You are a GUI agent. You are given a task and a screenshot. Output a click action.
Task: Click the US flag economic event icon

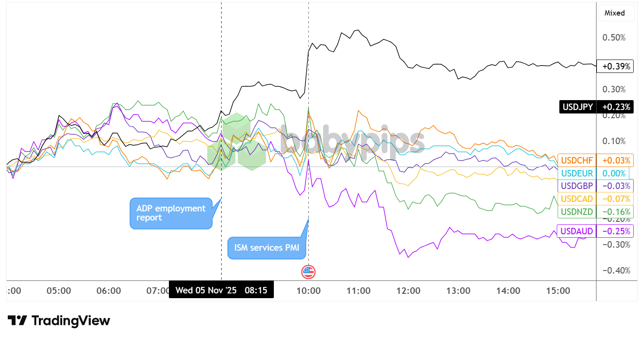point(308,272)
